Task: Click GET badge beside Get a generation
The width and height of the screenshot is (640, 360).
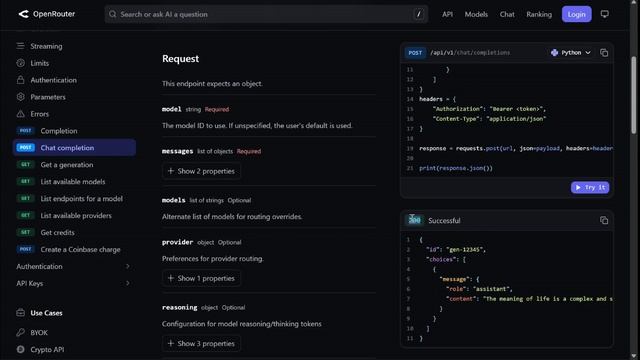Action: [25, 164]
